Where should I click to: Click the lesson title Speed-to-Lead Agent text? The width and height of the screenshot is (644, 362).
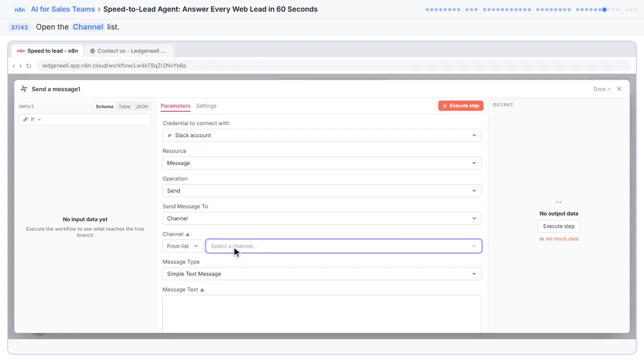(210, 9)
